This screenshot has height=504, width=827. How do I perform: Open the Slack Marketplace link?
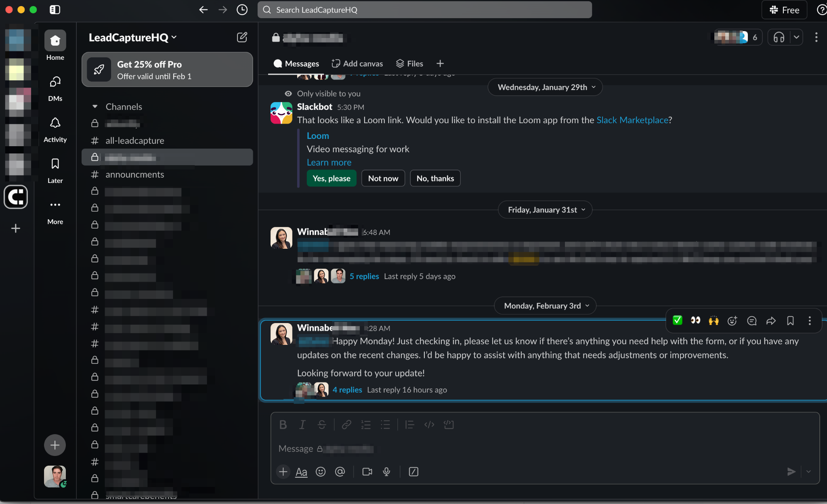632,120
